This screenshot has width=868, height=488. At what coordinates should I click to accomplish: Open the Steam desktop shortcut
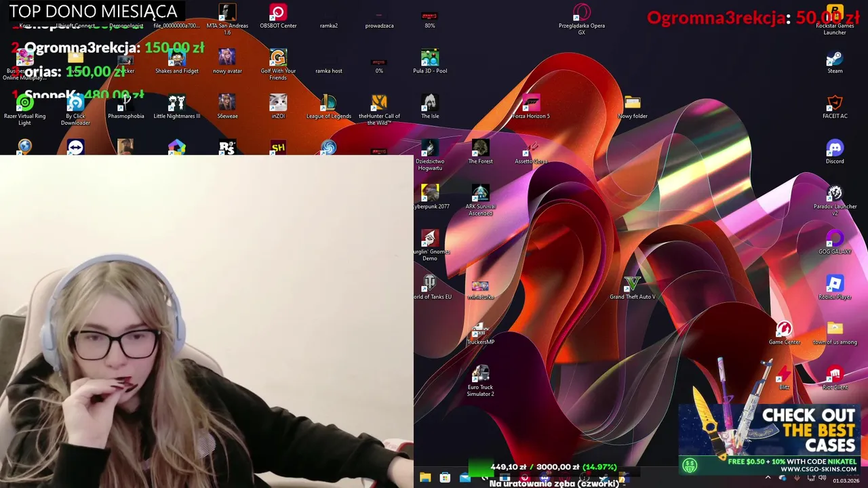pos(835,62)
